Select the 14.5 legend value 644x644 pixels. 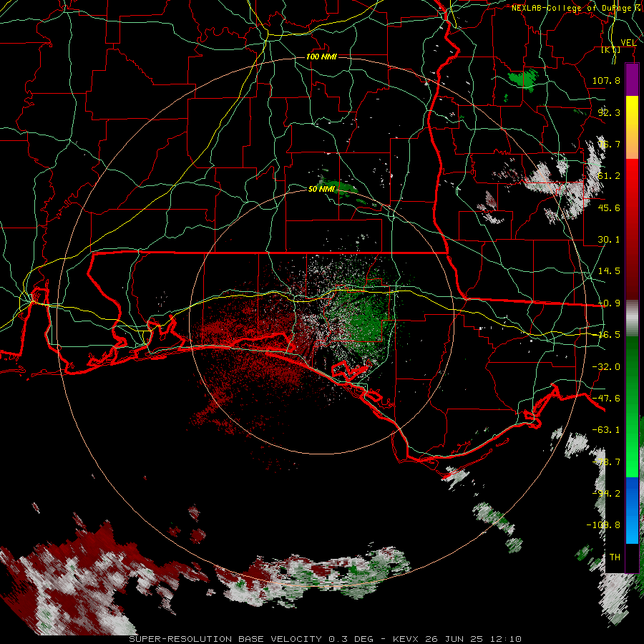(x=609, y=271)
